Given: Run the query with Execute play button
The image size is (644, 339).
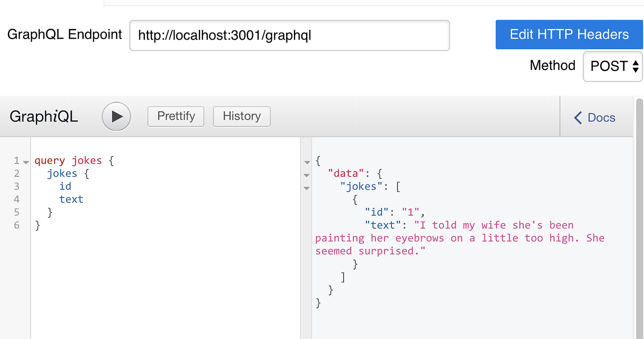Looking at the screenshot, I should pos(116,117).
